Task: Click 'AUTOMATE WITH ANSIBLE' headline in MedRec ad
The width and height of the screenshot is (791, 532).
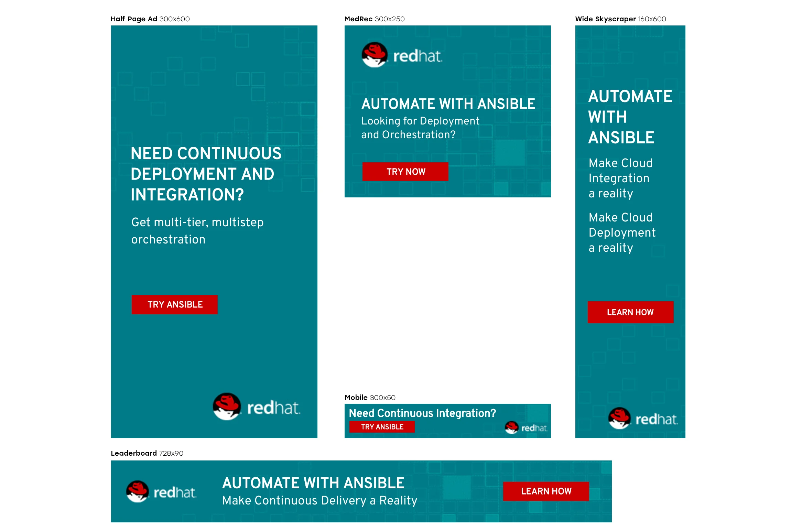Action: point(448,104)
